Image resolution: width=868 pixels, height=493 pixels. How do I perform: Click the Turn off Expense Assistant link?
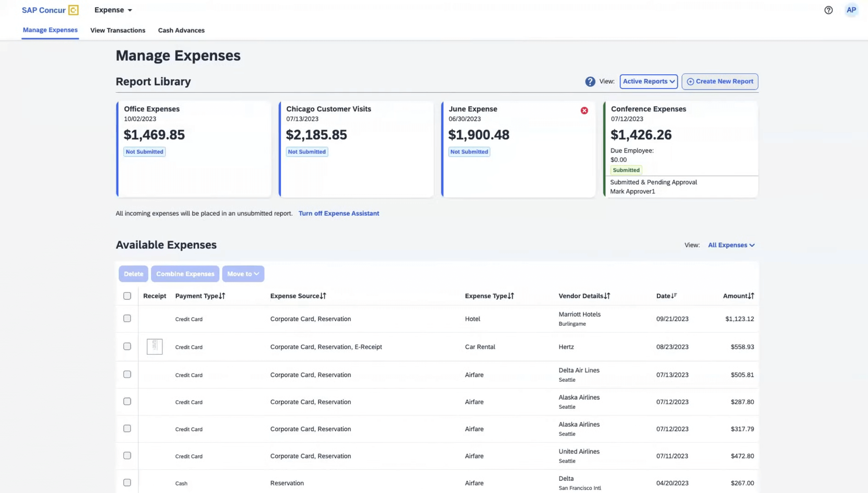(x=338, y=214)
